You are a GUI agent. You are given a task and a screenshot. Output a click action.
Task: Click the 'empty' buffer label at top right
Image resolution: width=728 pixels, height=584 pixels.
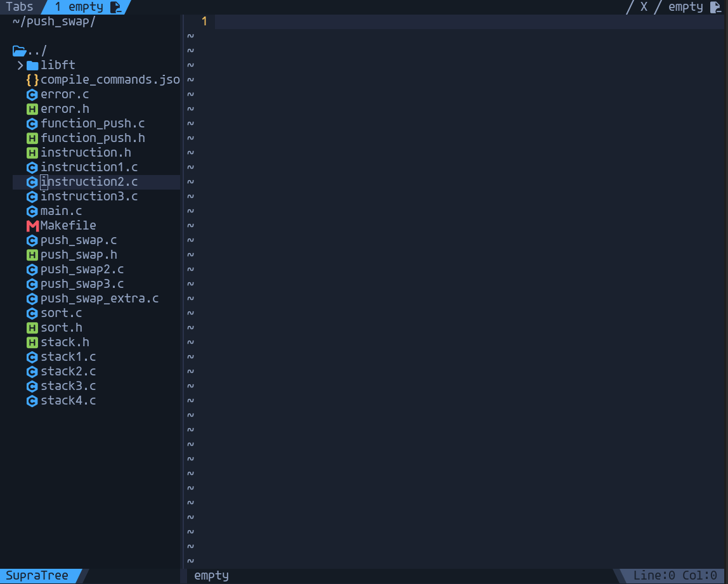[x=686, y=7]
